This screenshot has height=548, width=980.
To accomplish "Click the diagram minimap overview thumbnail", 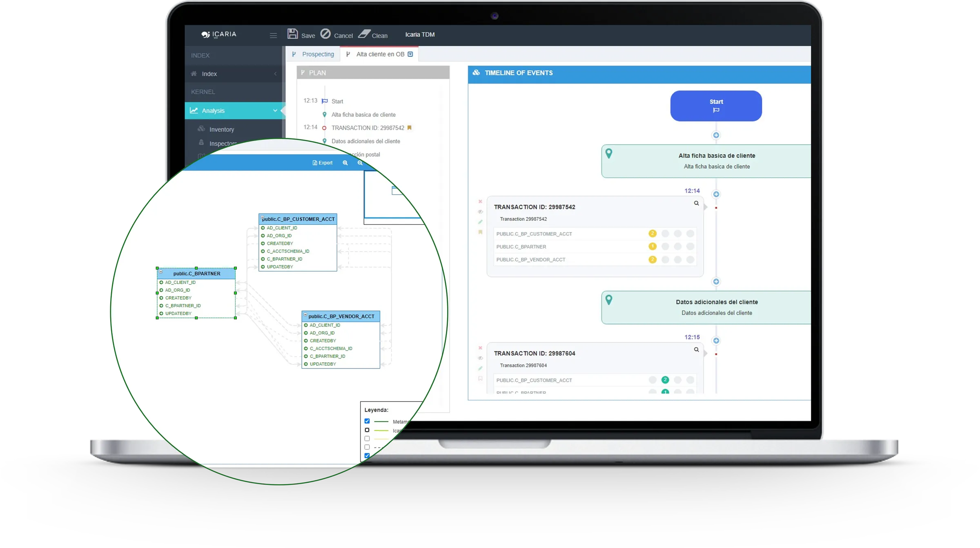I will (x=392, y=197).
